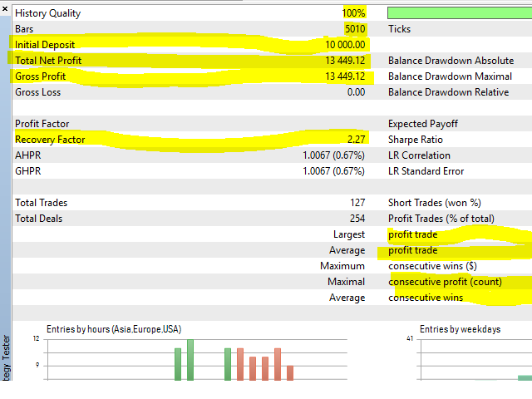This screenshot has height=399, width=532.
Task: Click the Entries by hours chart title
Action: point(112,329)
